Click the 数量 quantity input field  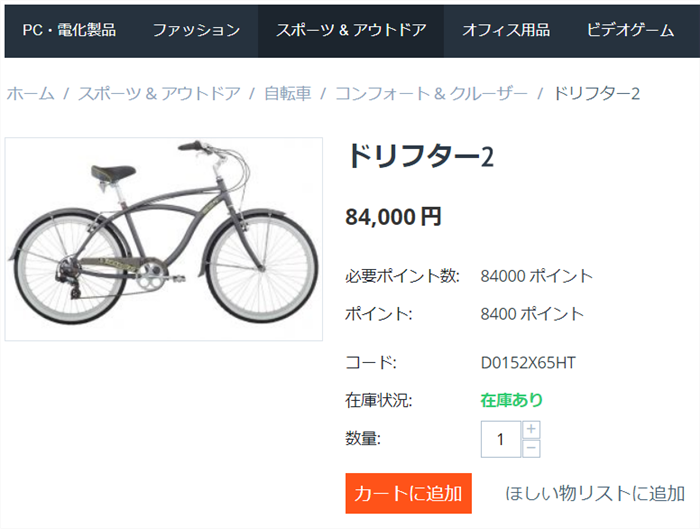pos(500,438)
